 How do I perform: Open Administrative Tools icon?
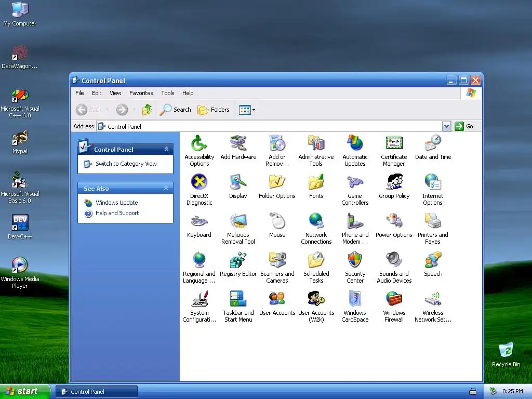coord(316,143)
